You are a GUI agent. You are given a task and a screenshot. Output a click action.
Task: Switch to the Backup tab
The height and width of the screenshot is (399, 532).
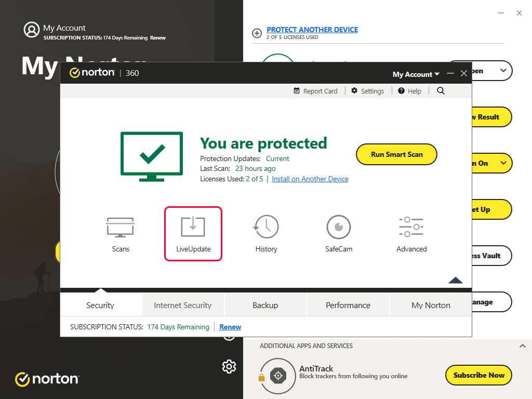[265, 305]
